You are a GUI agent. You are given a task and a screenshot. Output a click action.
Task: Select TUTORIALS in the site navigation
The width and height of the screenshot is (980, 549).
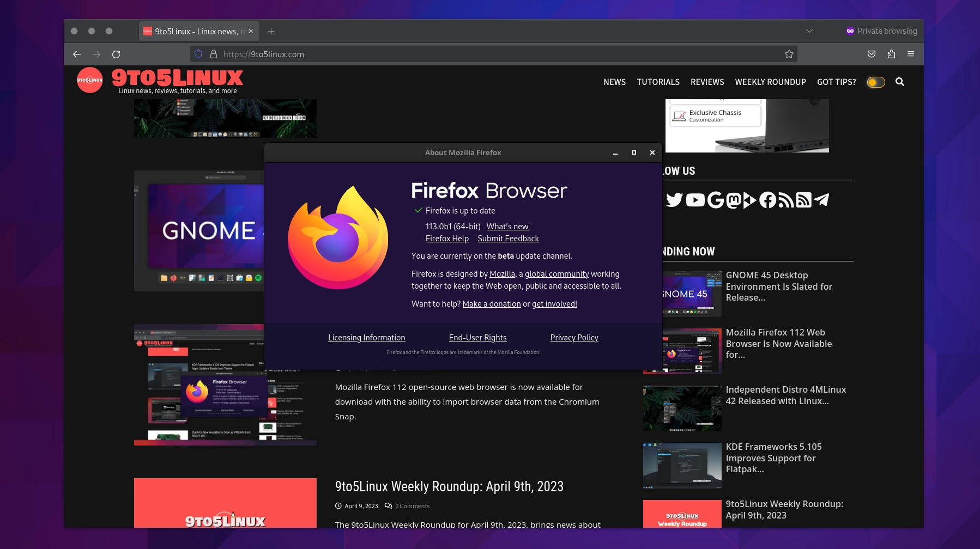point(658,82)
